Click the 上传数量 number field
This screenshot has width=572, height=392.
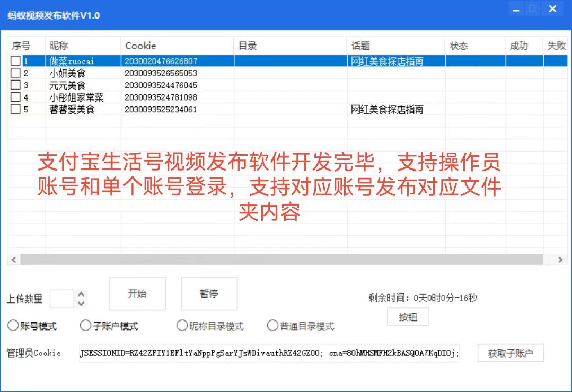tap(62, 299)
